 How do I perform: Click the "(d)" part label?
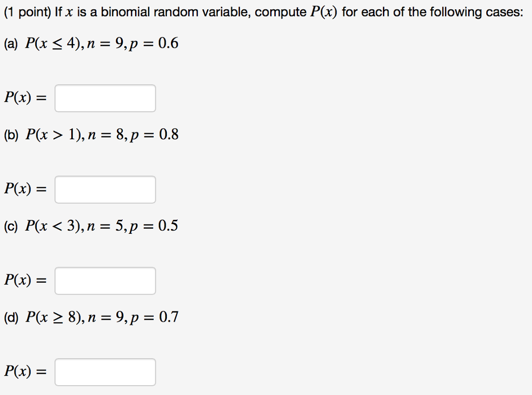pyautogui.click(x=11, y=318)
